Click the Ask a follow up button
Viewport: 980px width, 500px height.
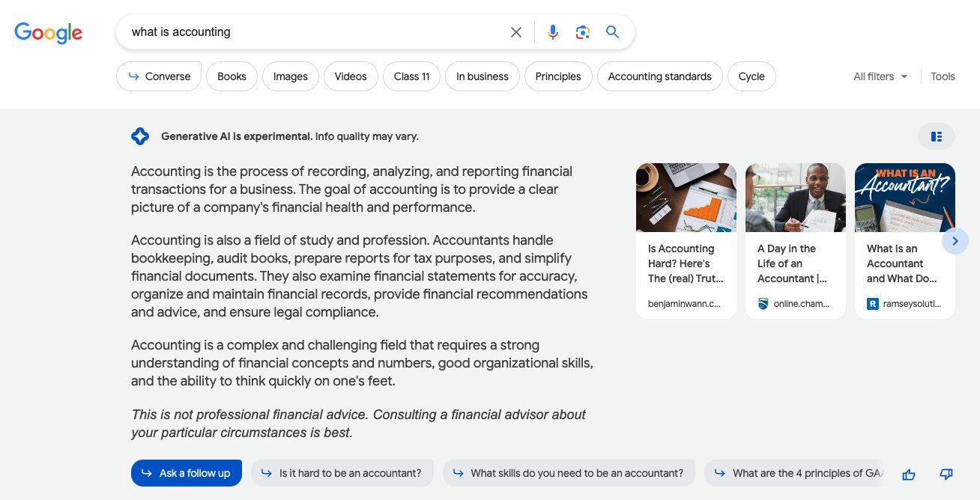186,472
